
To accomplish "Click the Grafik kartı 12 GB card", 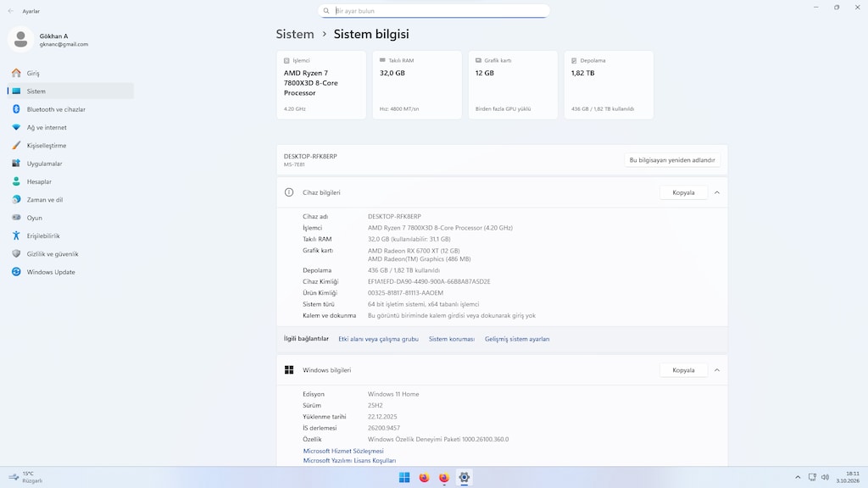I will pyautogui.click(x=513, y=85).
